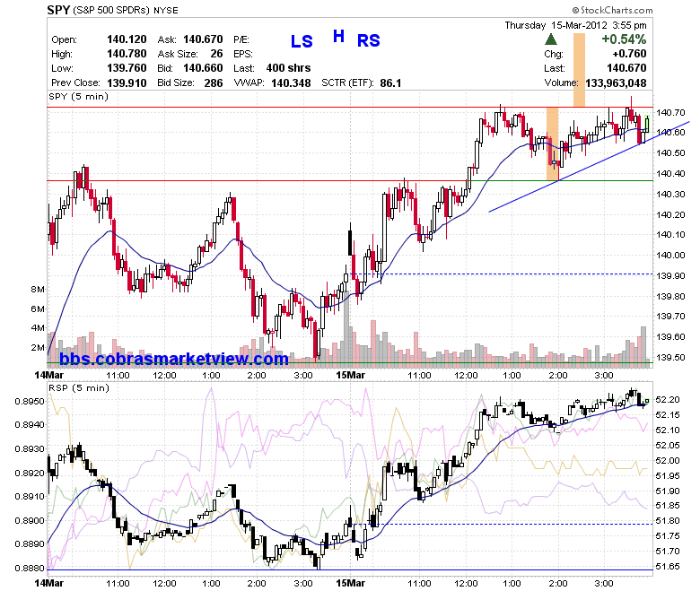Select the Open value 140.120
The width and height of the screenshot is (700, 591).
pos(127,39)
